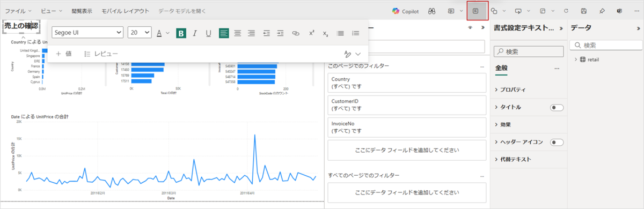Click the + 値 button
Viewport: 644px width, 209px height.
coord(63,54)
